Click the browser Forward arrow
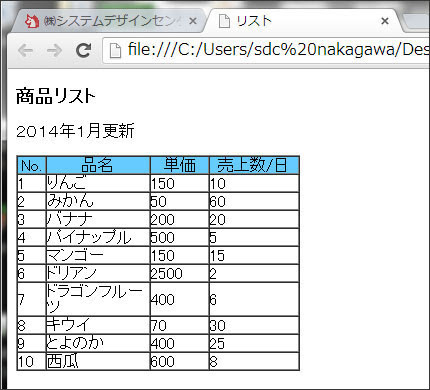This screenshot has height=390, width=430. coord(54,50)
